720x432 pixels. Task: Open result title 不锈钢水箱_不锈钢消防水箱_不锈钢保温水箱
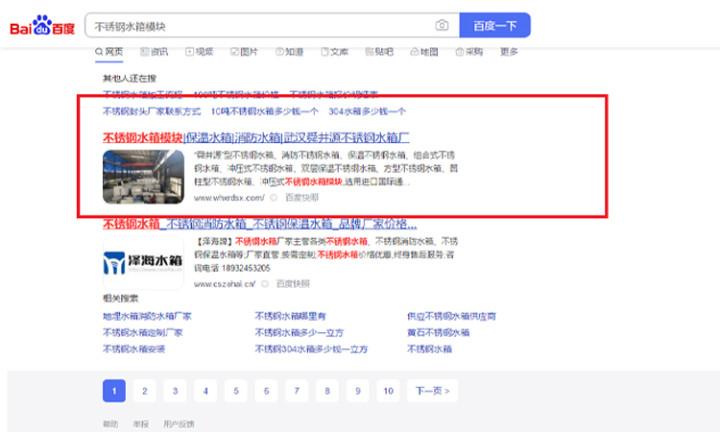[x=259, y=224]
